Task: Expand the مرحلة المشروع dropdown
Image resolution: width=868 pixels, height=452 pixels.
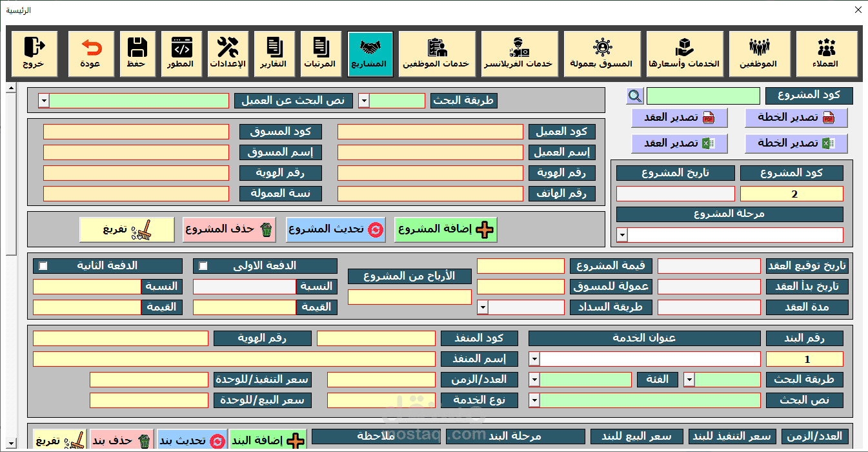Action: tap(621, 235)
